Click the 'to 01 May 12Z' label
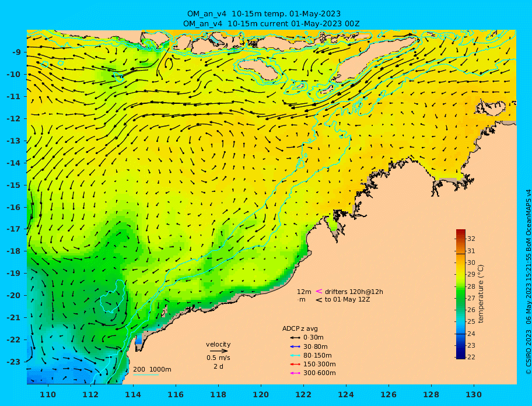The height and width of the screenshot is (406, 532). (347, 300)
